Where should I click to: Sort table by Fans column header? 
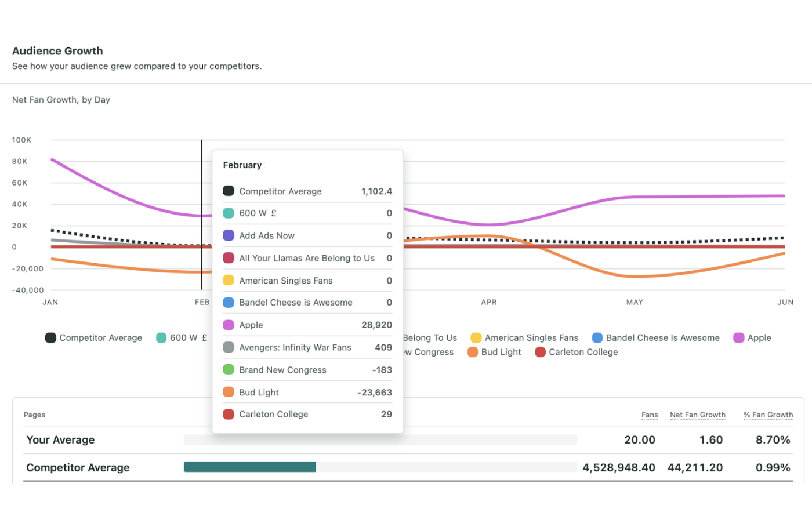point(650,415)
